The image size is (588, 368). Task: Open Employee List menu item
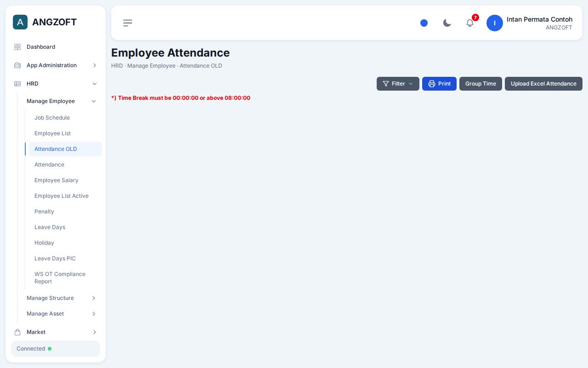pyautogui.click(x=65, y=133)
